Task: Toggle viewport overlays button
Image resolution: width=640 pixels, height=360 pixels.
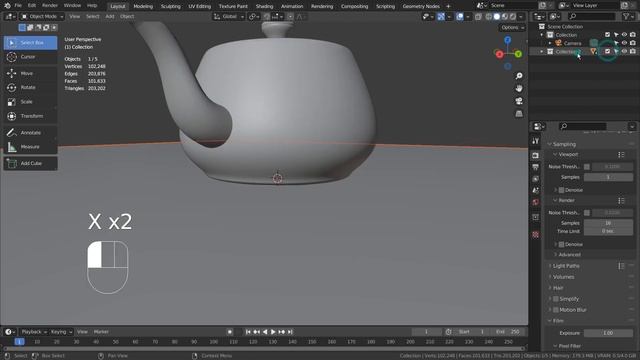Action: pyautogui.click(x=460, y=17)
